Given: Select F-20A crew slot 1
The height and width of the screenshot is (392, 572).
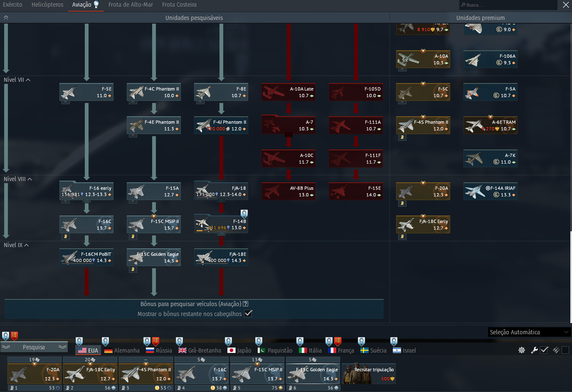Looking at the screenshot, I should coord(35,374).
